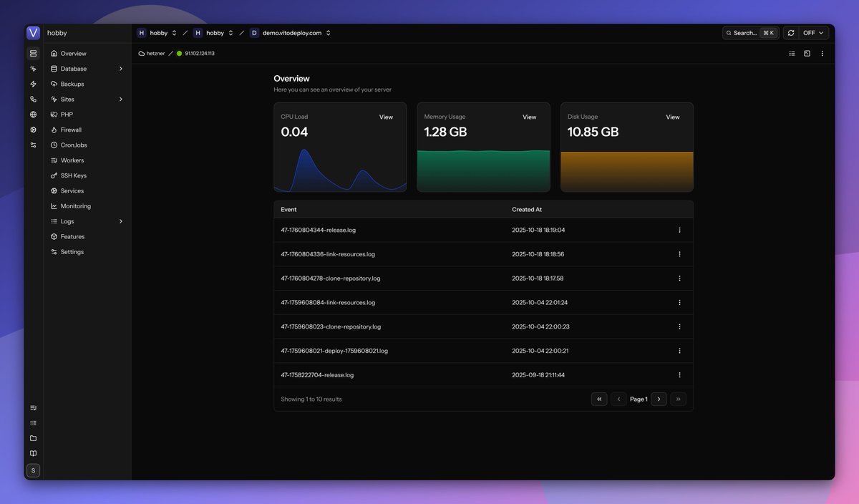
Task: Select the servers icon in the icon rail
Action: click(x=33, y=54)
